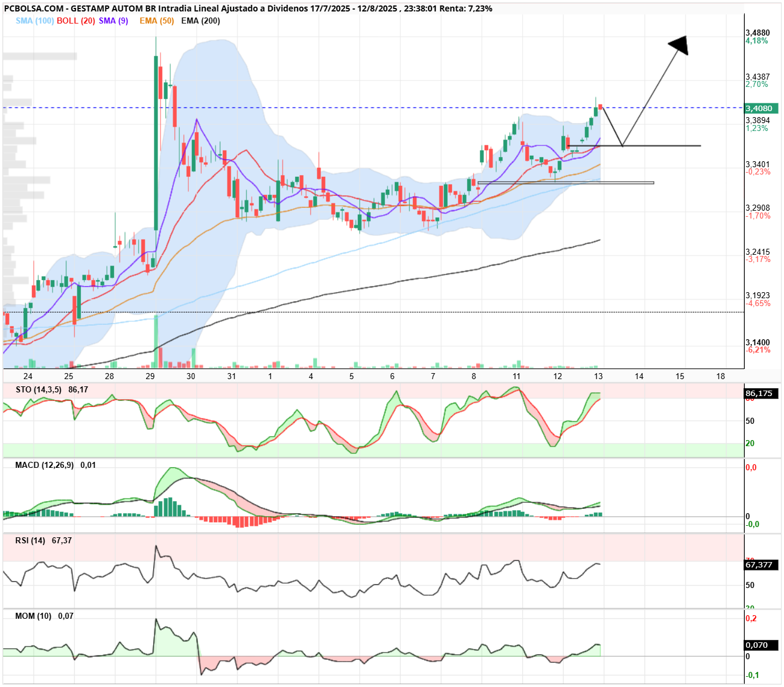This screenshot has width=784, height=687.
Task: Click the SMA (100) legend label
Action: pos(34,21)
